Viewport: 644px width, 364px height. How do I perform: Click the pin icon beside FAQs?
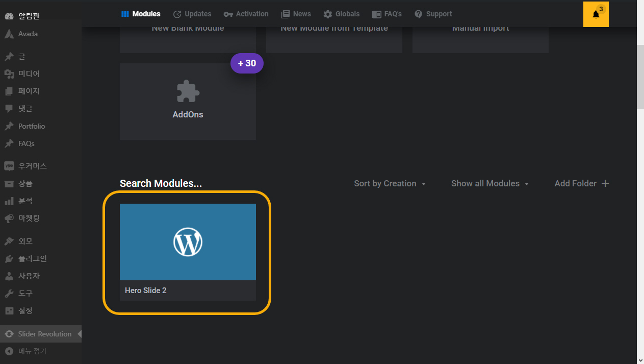pos(9,144)
